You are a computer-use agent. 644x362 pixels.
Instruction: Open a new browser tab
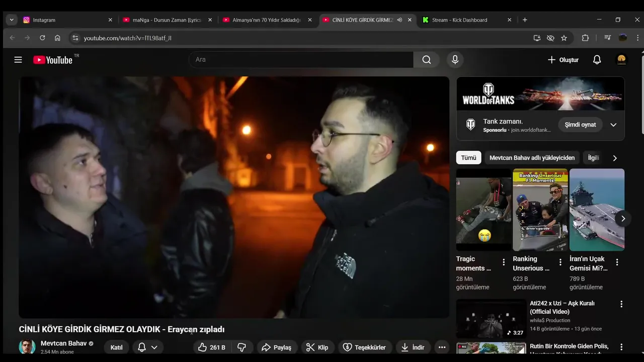tap(525, 20)
